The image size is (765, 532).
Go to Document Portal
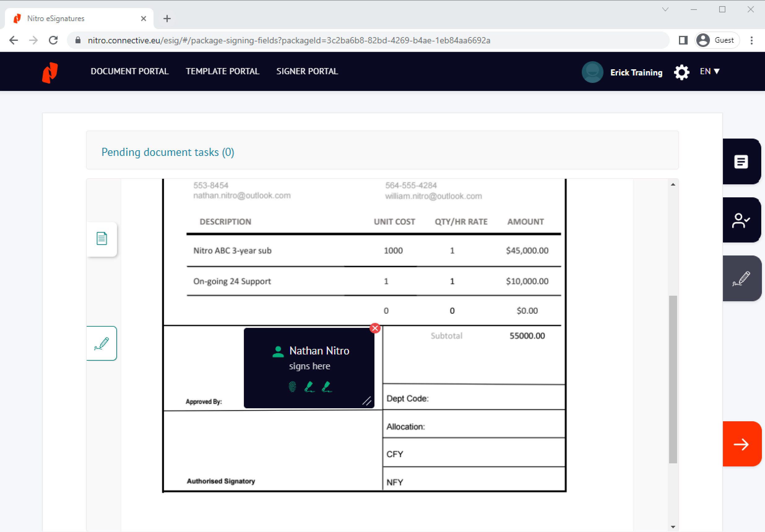pyautogui.click(x=130, y=71)
